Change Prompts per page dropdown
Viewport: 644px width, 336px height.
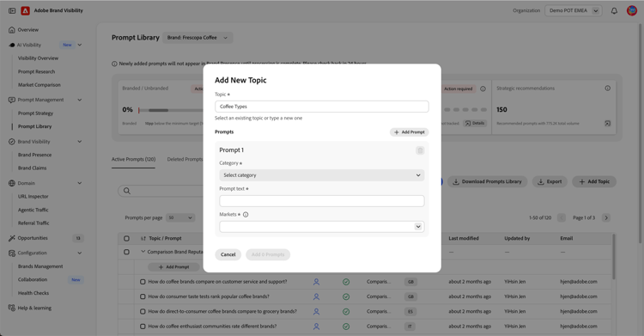[180, 217]
